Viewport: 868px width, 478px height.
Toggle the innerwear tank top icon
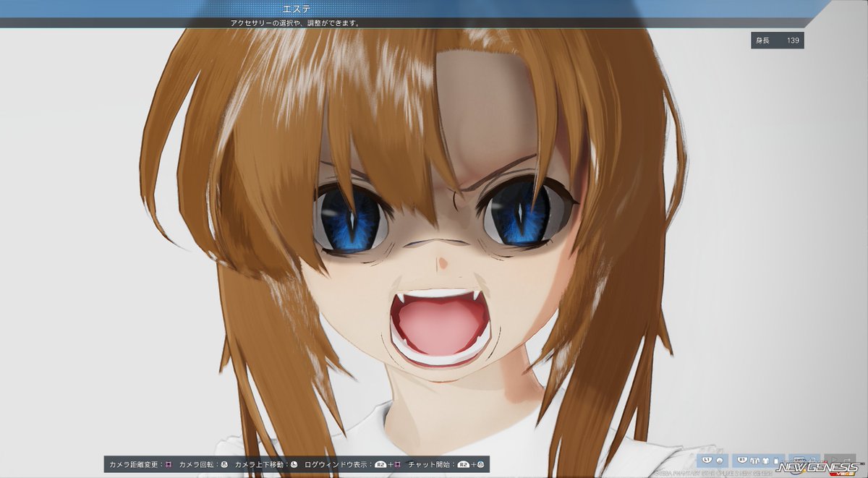click(x=776, y=461)
